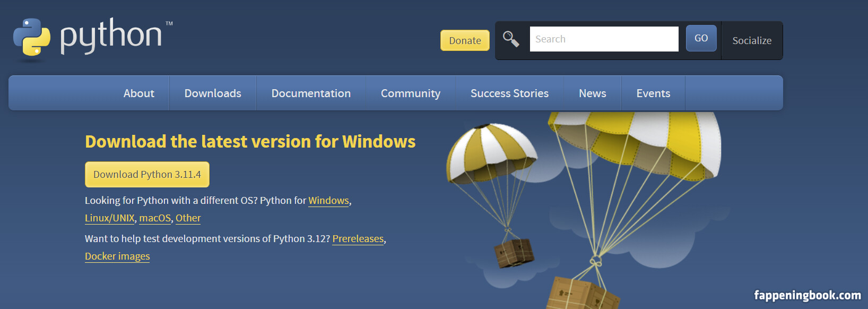
Task: Open the Events navigation item
Action: 653,93
